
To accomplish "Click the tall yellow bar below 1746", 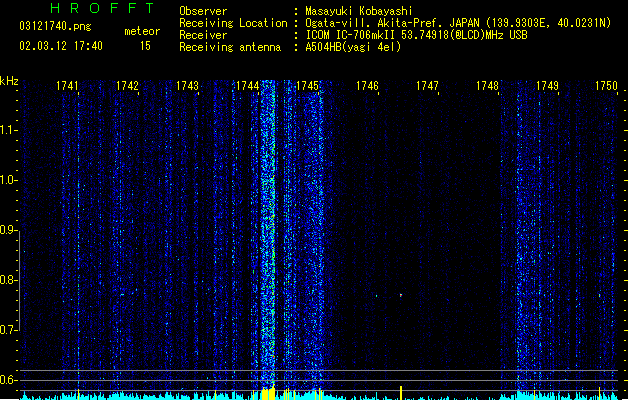I will [x=401, y=393].
